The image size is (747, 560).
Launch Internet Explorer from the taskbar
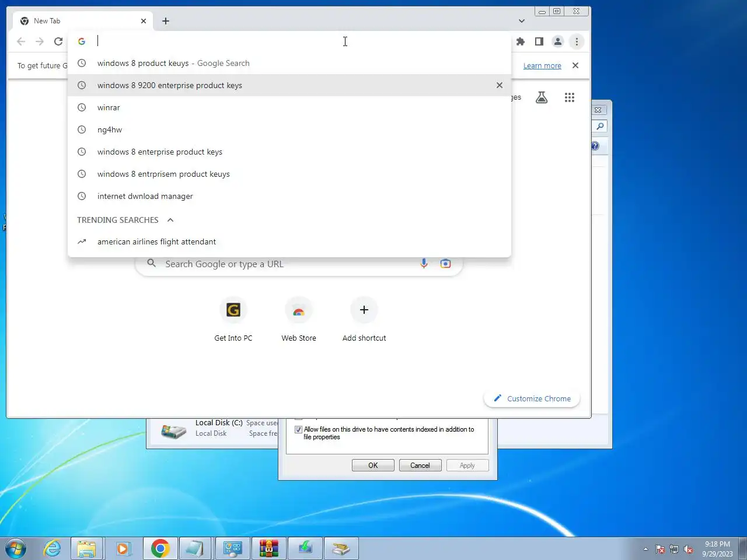tap(53, 548)
